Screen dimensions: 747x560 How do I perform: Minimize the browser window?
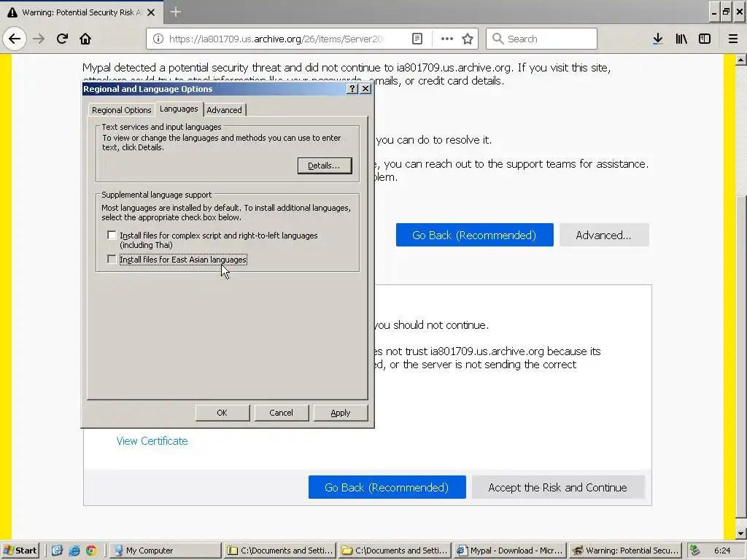click(713, 12)
